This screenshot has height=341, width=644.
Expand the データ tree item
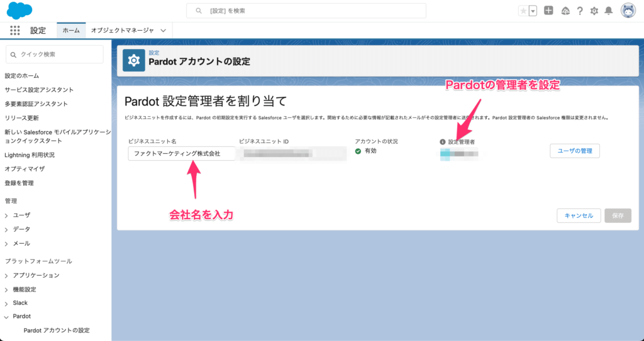tap(6, 229)
